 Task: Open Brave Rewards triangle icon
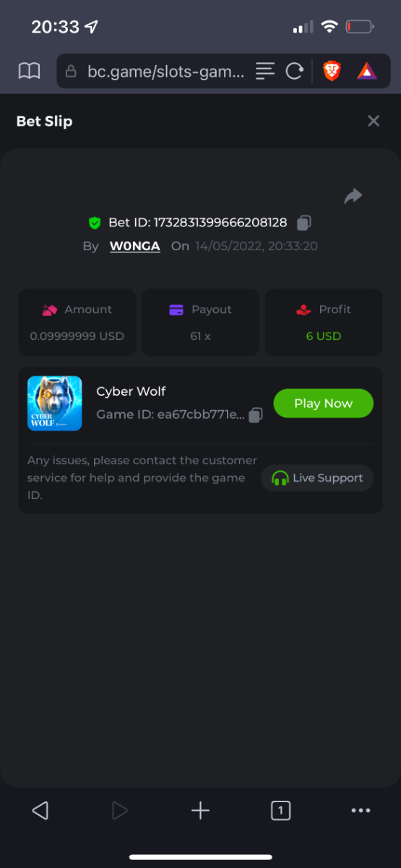click(x=366, y=71)
